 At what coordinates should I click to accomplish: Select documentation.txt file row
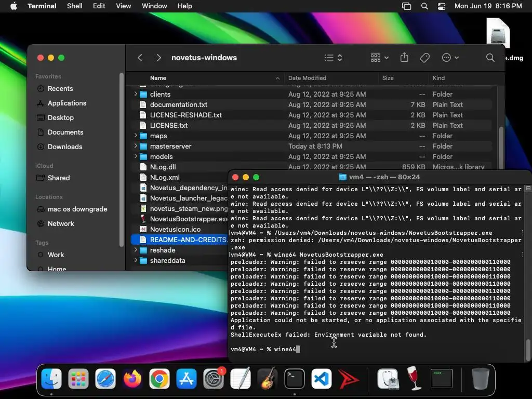click(x=312, y=104)
